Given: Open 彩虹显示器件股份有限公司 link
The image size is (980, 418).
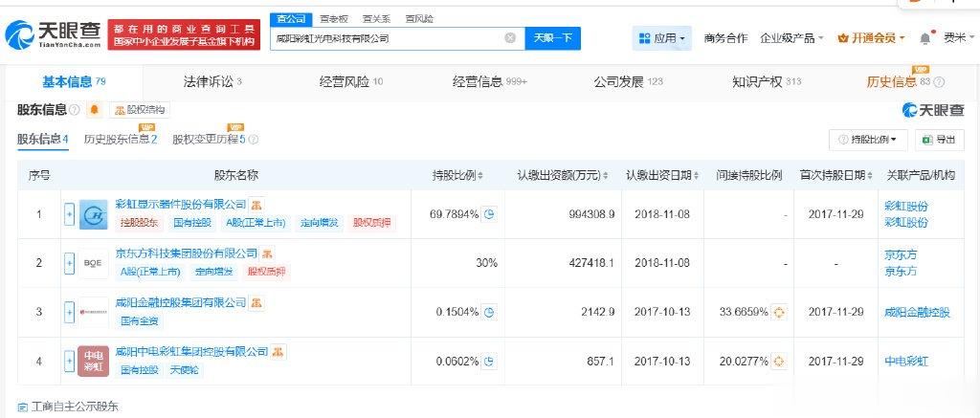Looking at the screenshot, I should [181, 205].
